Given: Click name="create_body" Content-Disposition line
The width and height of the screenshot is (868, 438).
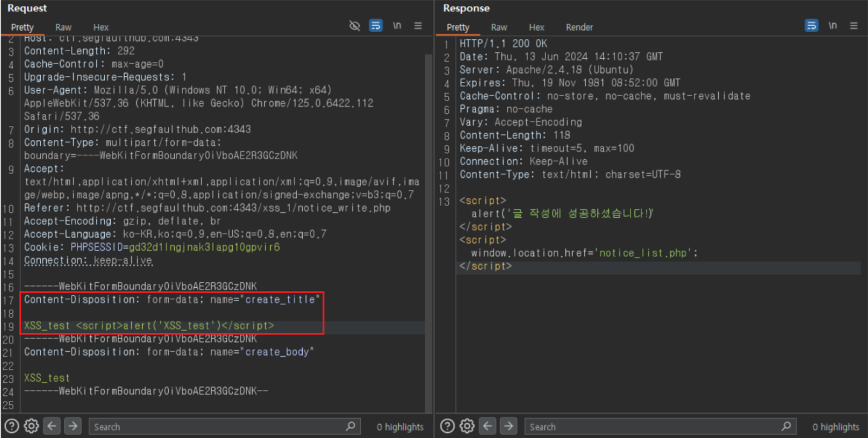Looking at the screenshot, I should [169, 352].
